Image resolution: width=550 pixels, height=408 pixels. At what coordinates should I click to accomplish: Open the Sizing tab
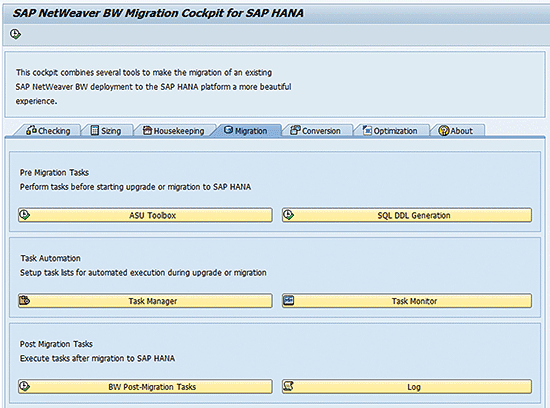[x=106, y=131]
